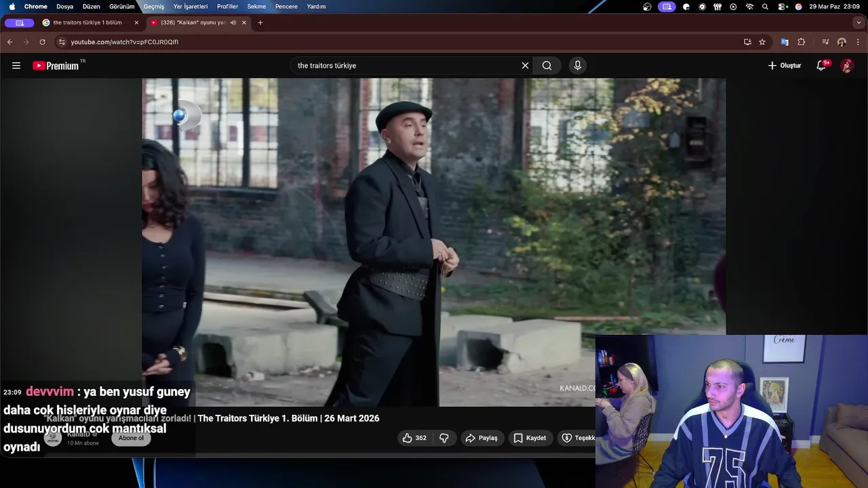
Task: Click the Paylaş share button
Action: 481,438
